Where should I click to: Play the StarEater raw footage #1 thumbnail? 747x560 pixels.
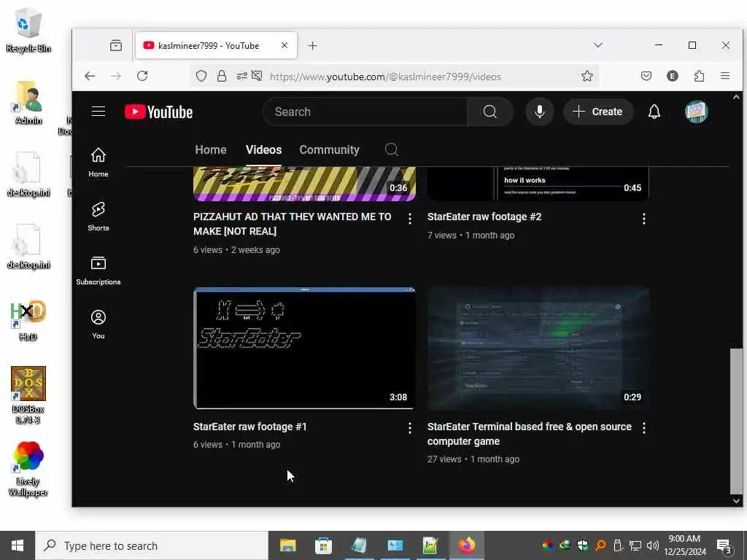pyautogui.click(x=304, y=348)
